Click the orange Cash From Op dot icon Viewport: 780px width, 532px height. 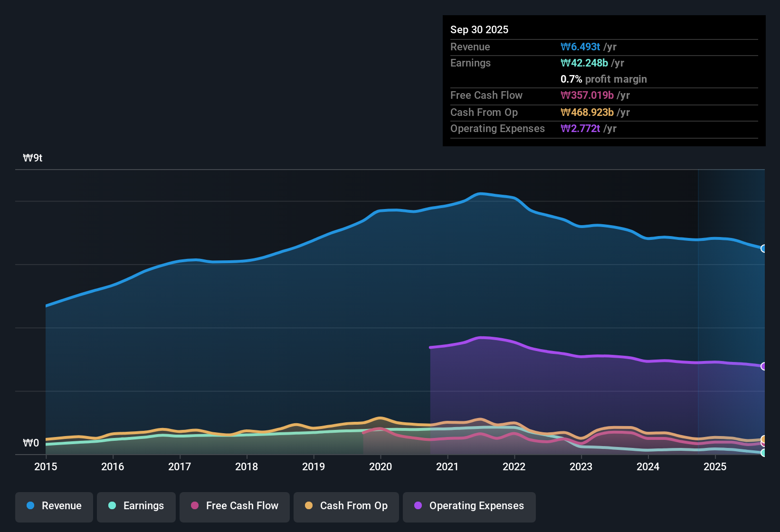[309, 506]
